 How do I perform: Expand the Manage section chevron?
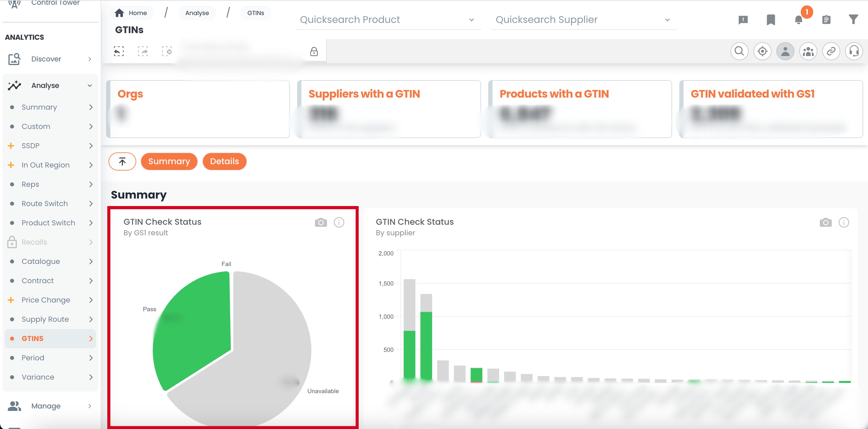coord(90,406)
